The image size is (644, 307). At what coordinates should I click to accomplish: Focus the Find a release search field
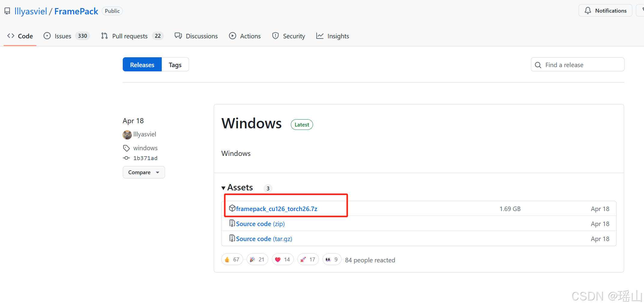[x=577, y=64]
